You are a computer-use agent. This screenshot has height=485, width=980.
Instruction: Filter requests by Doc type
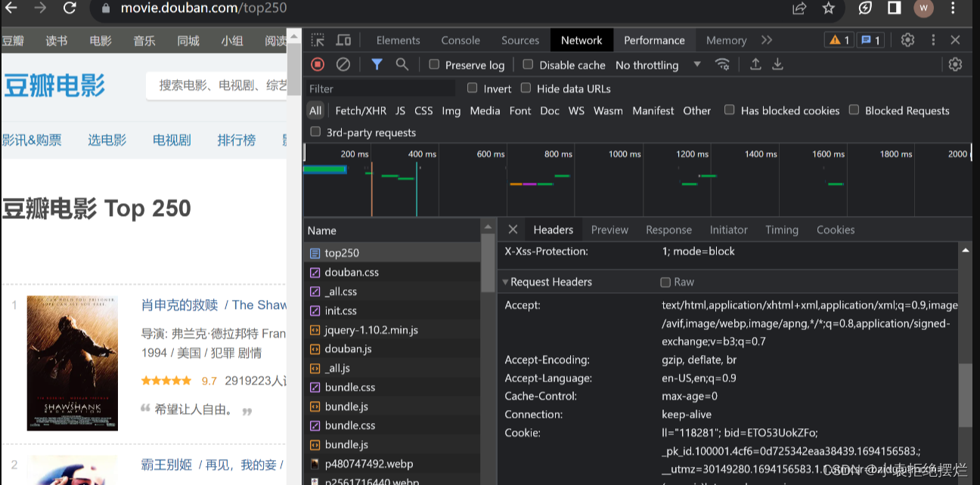(550, 110)
